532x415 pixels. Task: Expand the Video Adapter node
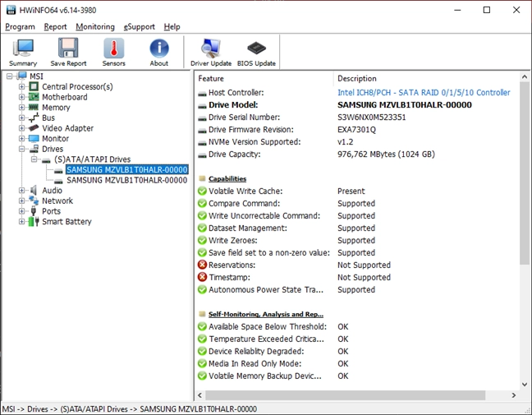click(x=21, y=128)
